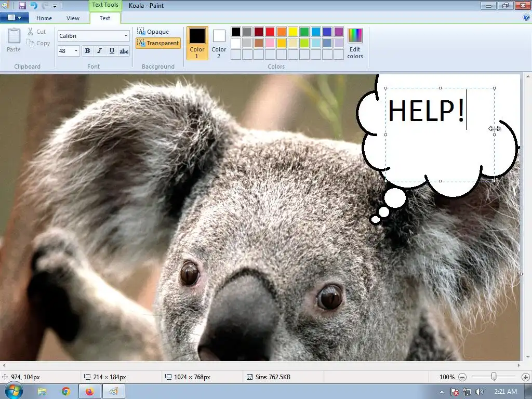The width and height of the screenshot is (532, 399).
Task: Pick the turquoise color swatch
Action: (316, 32)
